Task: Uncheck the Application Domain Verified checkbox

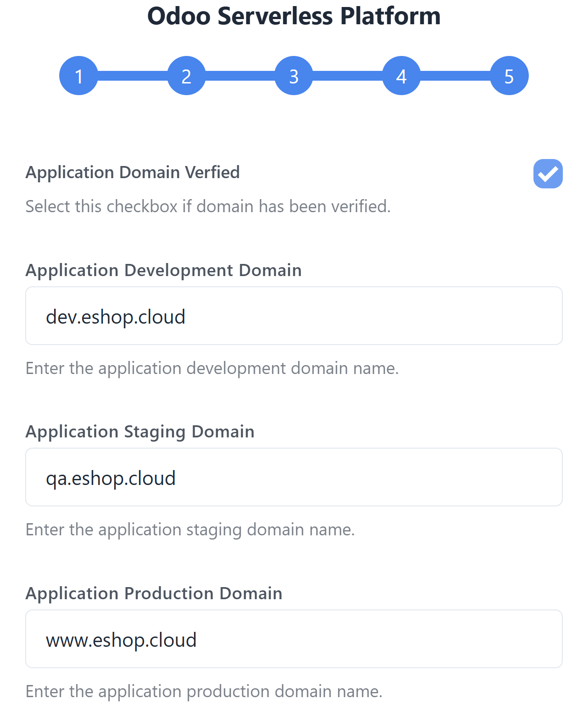Action: pyautogui.click(x=548, y=174)
